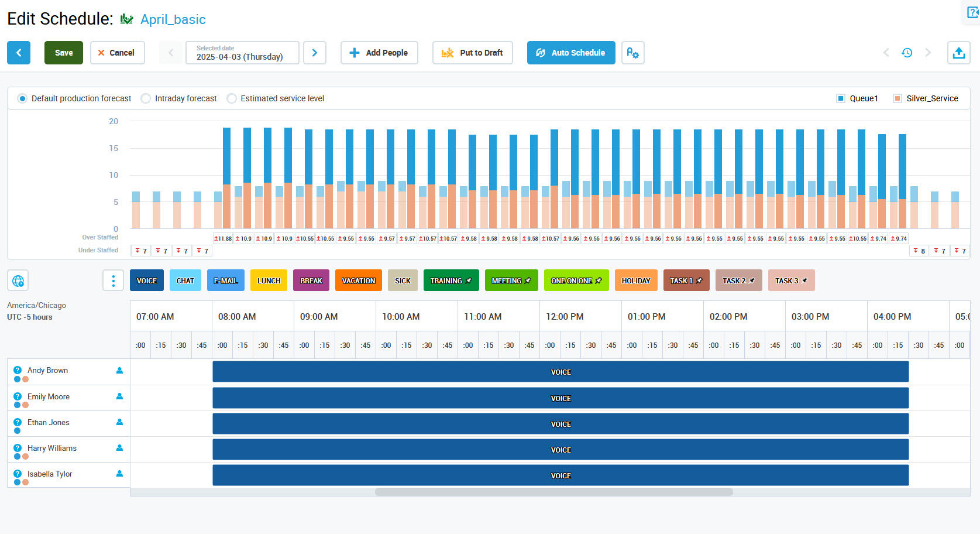
Task: Select the Intraday forecast radio button
Action: [x=146, y=98]
